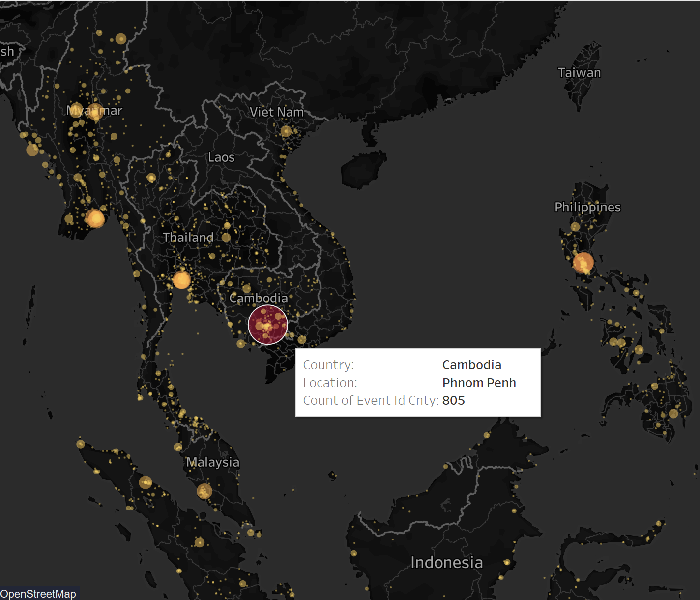
Task: Click the Cambodia value in the tooltip
Action: [471, 365]
